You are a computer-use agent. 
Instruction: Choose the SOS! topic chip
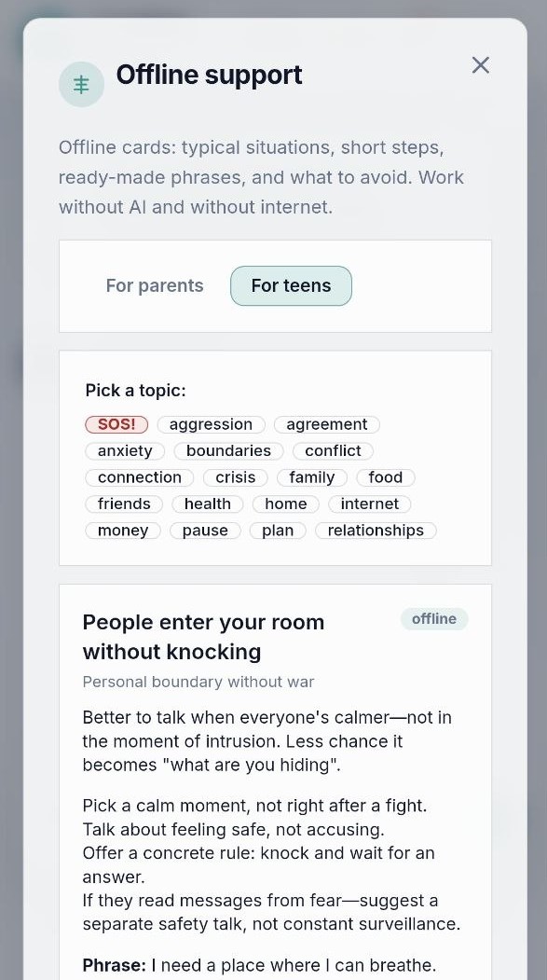[116, 424]
